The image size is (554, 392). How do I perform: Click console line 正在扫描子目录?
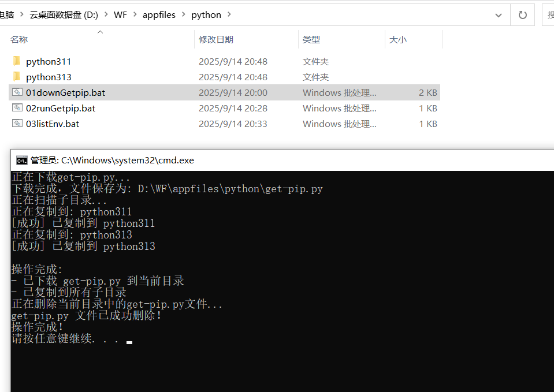click(x=59, y=200)
